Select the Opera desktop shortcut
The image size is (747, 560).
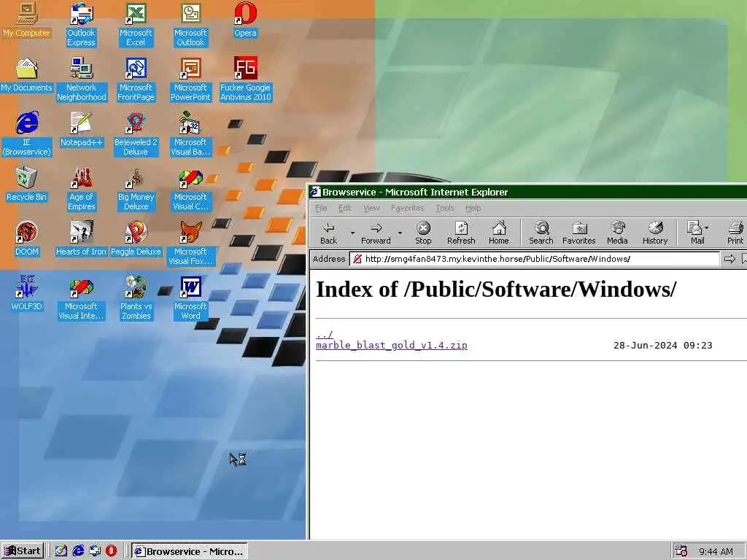point(245,21)
